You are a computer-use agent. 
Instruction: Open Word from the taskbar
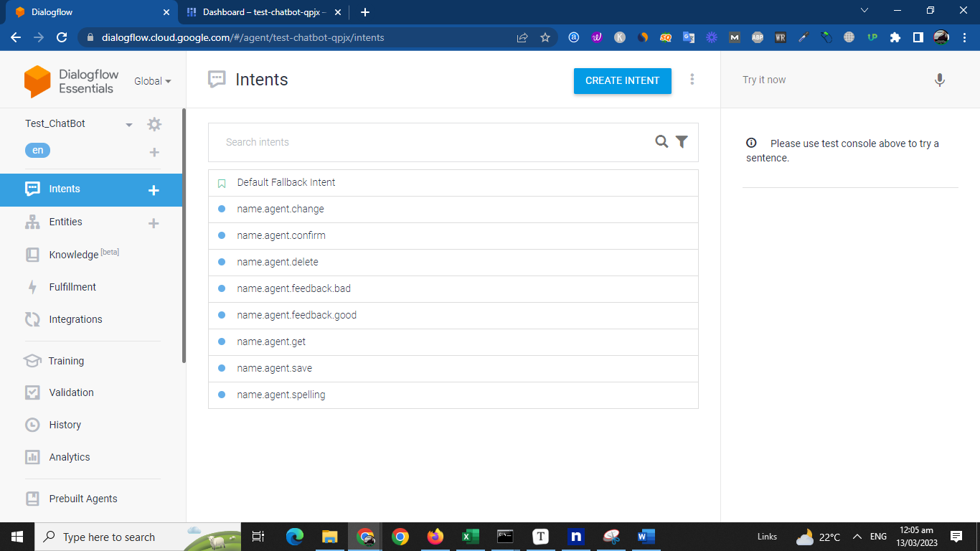pos(646,537)
